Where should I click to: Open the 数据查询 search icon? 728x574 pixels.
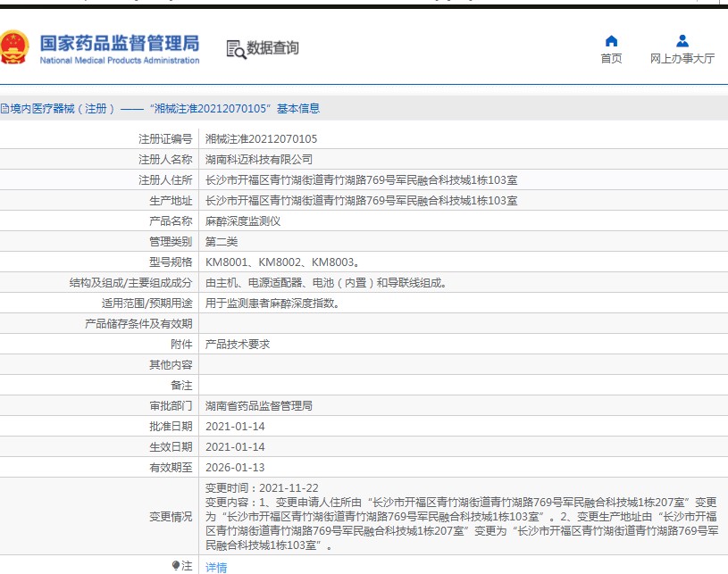point(236,49)
